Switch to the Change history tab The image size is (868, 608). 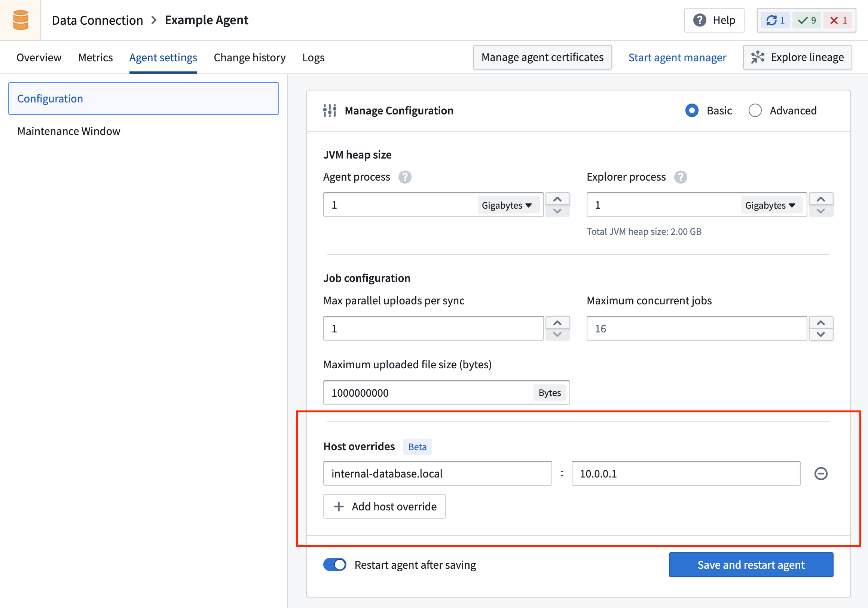click(x=250, y=57)
